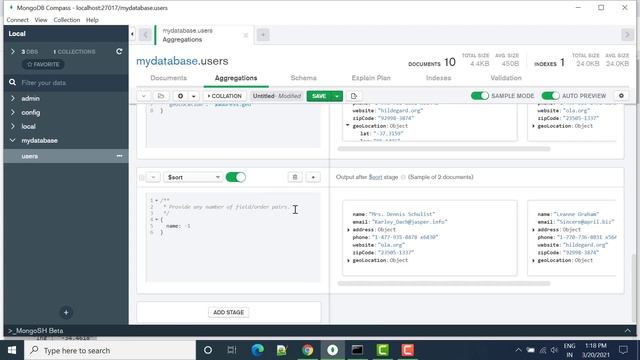Open Microsoft Edge from the taskbar
The image size is (640, 360).
point(258,350)
